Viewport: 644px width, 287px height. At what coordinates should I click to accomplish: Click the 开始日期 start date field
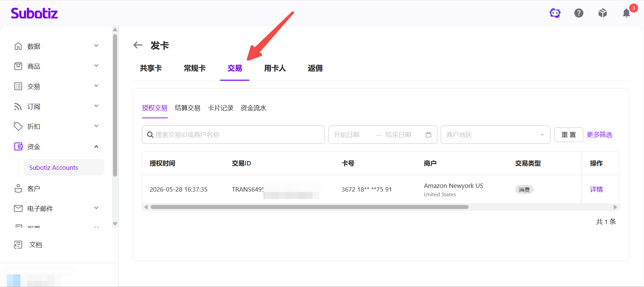point(346,135)
